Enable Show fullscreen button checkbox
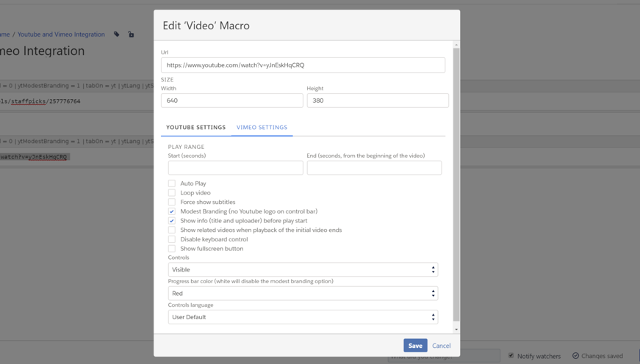 pyautogui.click(x=172, y=249)
